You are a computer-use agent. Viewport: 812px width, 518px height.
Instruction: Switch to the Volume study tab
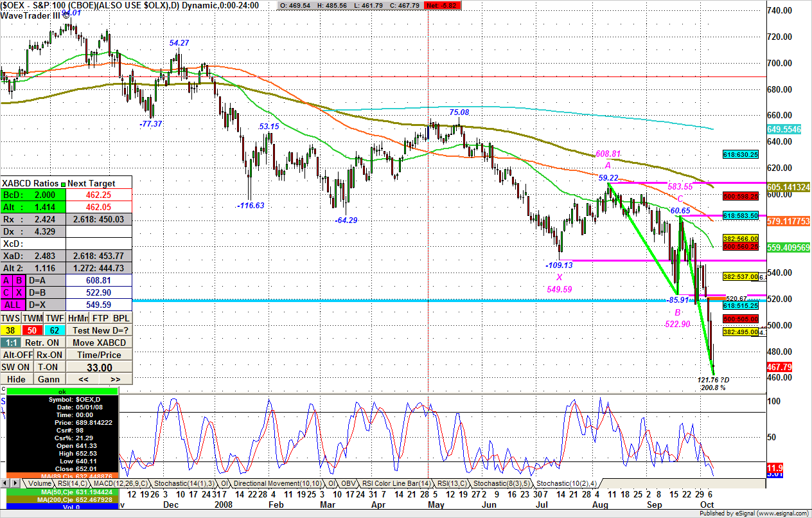coord(39,483)
